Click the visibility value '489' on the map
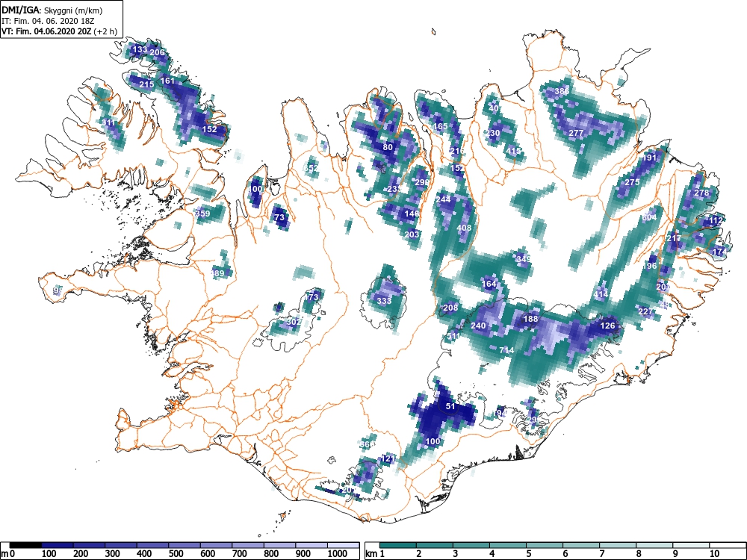 click(x=217, y=273)
